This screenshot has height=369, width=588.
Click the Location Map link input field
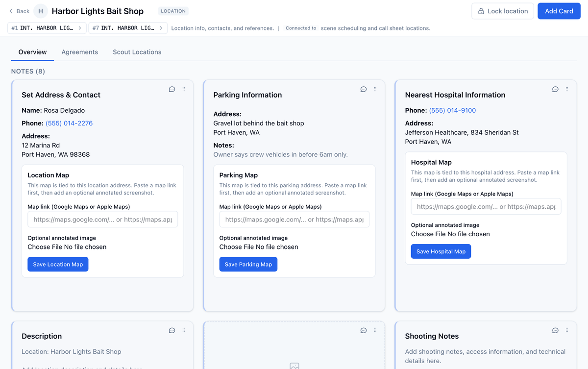pos(102,220)
